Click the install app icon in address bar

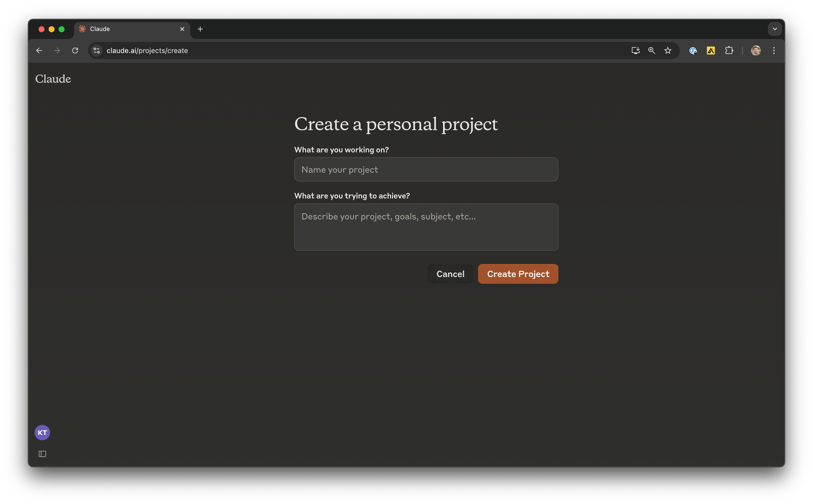635,50
